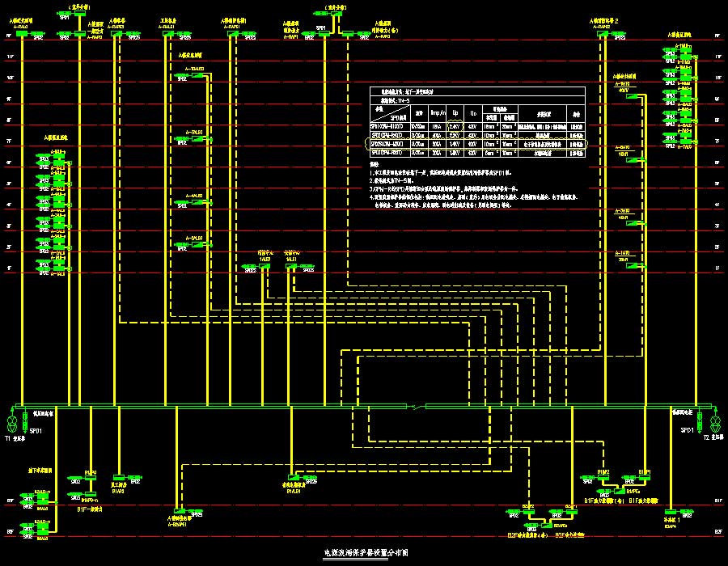This screenshot has width=728, height=566.
Task: Click the "11F" floor label on left edge
Action: (x=10, y=57)
